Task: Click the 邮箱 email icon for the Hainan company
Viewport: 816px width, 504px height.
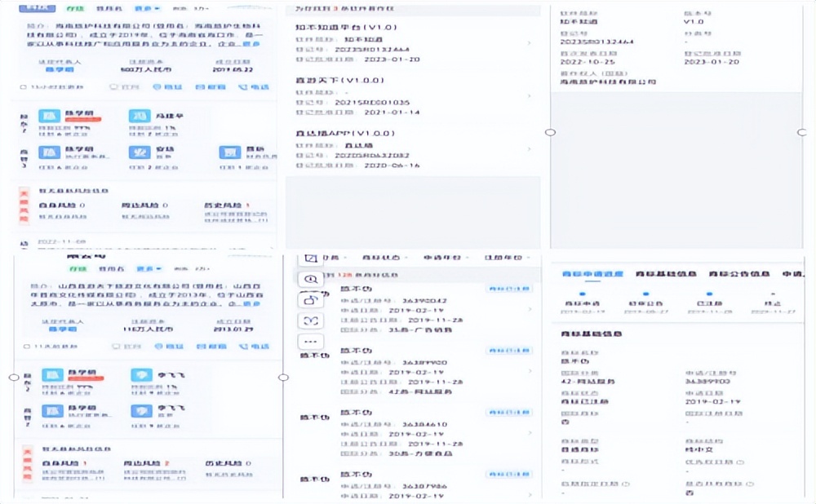Action: coord(211,86)
